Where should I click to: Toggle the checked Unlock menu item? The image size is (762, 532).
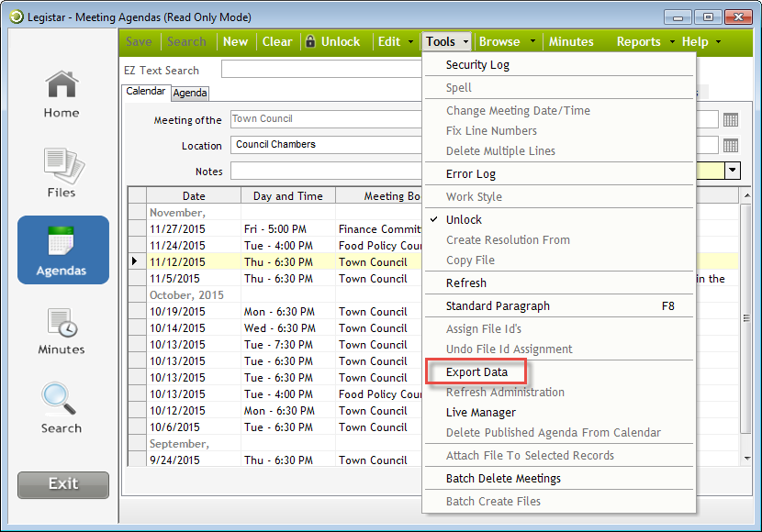click(559, 220)
